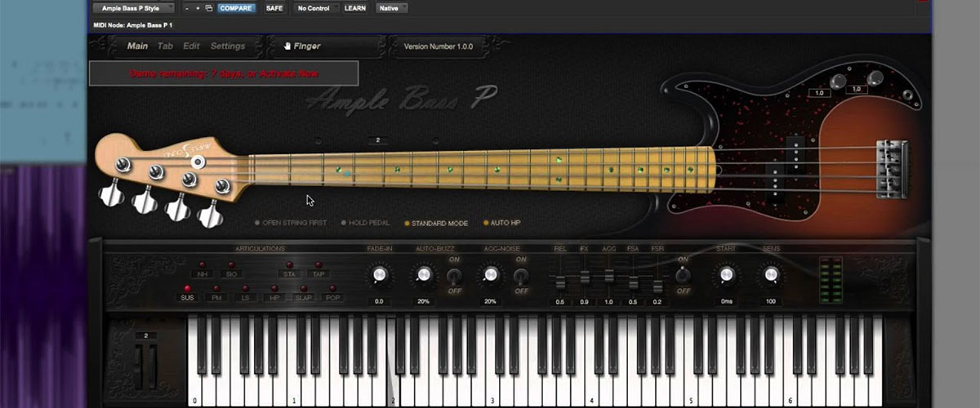Click the Auto-Buzz knob

click(x=423, y=276)
